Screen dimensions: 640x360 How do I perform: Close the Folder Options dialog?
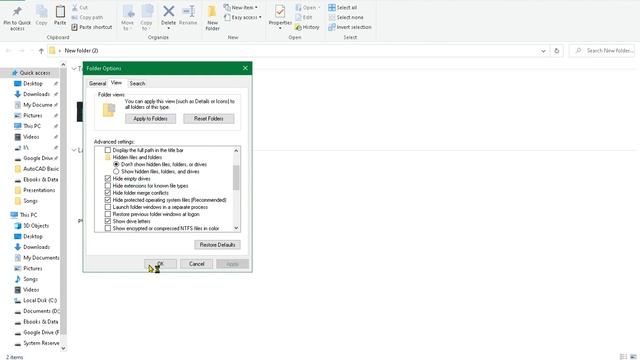[245, 68]
